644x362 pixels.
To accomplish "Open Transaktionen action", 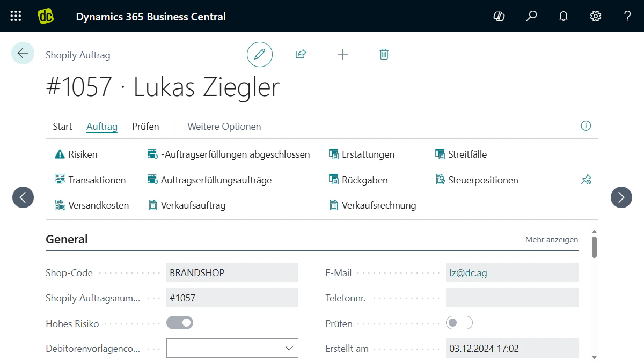I will coord(90,180).
